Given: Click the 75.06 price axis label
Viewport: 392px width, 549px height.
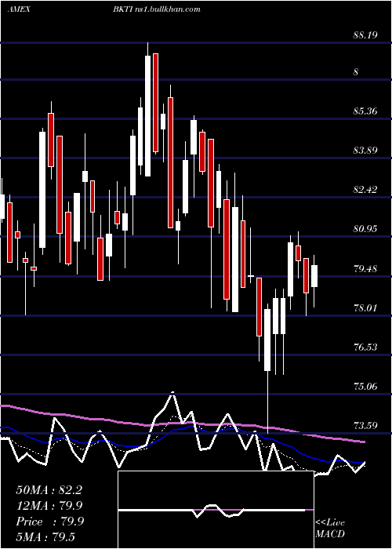Looking at the screenshot, I should click(x=365, y=387).
